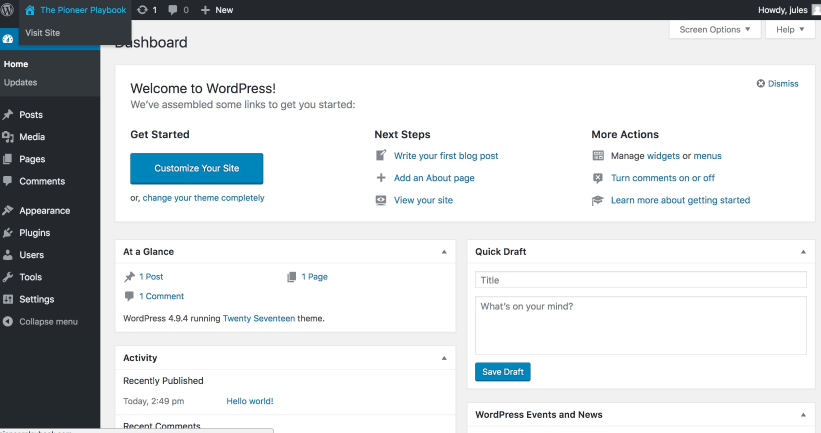Open the Turn comments on or off link
This screenshot has height=433, width=821.
pyautogui.click(x=662, y=178)
